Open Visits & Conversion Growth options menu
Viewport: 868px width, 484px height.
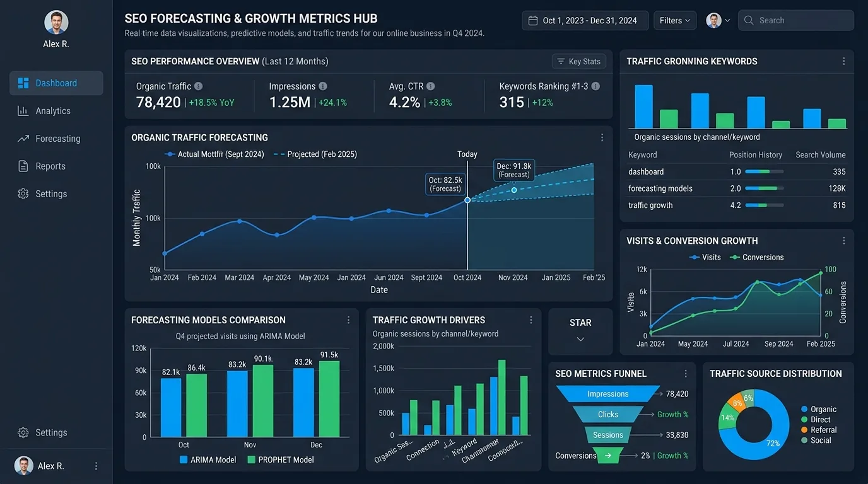(x=844, y=241)
